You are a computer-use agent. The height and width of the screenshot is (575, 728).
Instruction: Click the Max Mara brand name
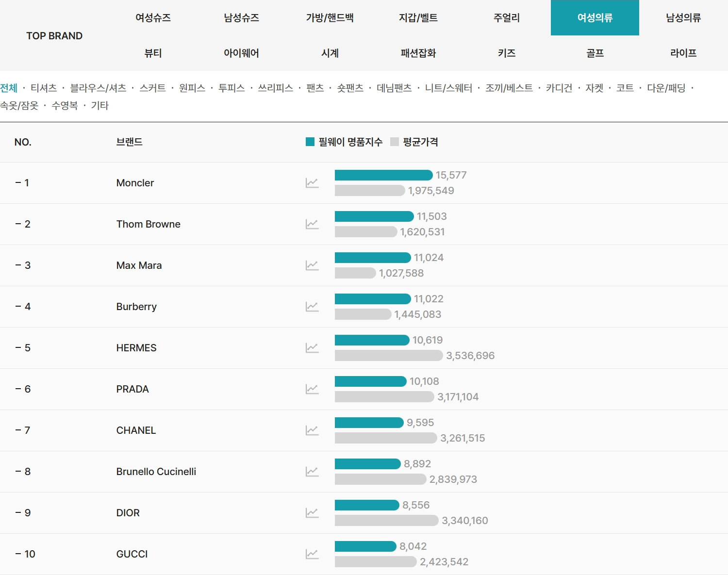click(139, 265)
